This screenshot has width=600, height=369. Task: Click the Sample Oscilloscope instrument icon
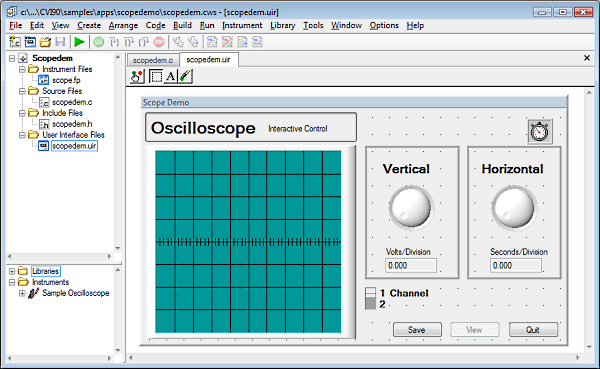pos(34,293)
